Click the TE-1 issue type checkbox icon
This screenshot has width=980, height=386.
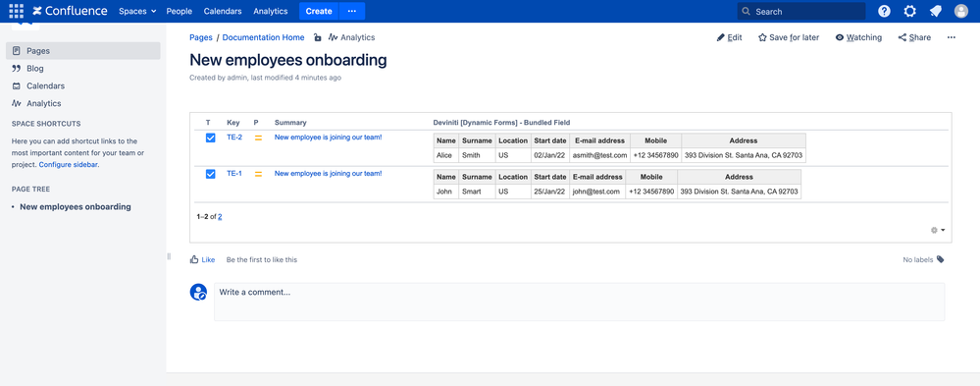(x=211, y=174)
